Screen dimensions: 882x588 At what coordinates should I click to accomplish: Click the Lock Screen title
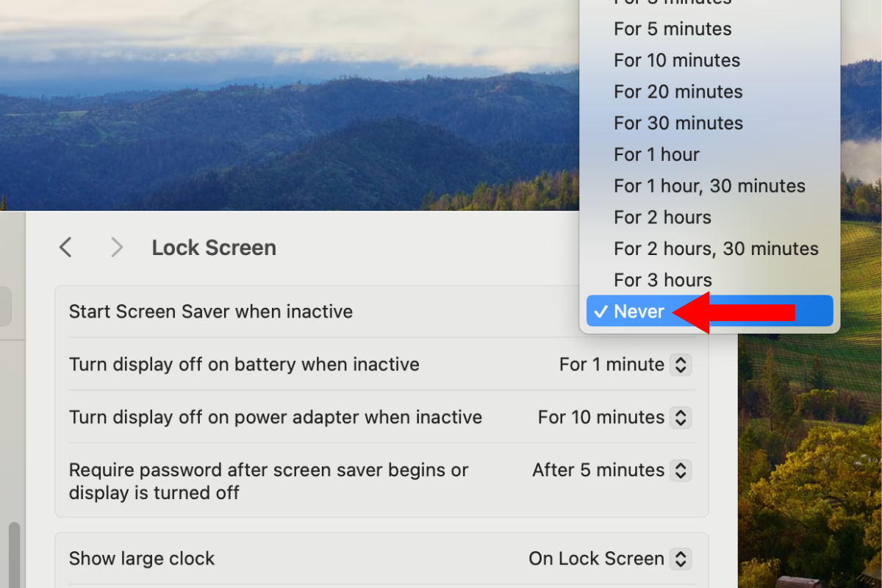tap(214, 248)
